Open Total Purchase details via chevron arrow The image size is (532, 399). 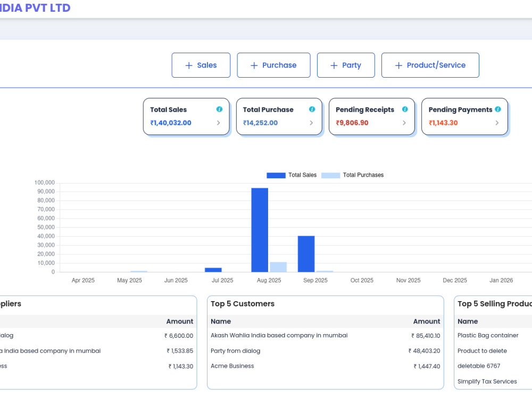click(x=311, y=123)
